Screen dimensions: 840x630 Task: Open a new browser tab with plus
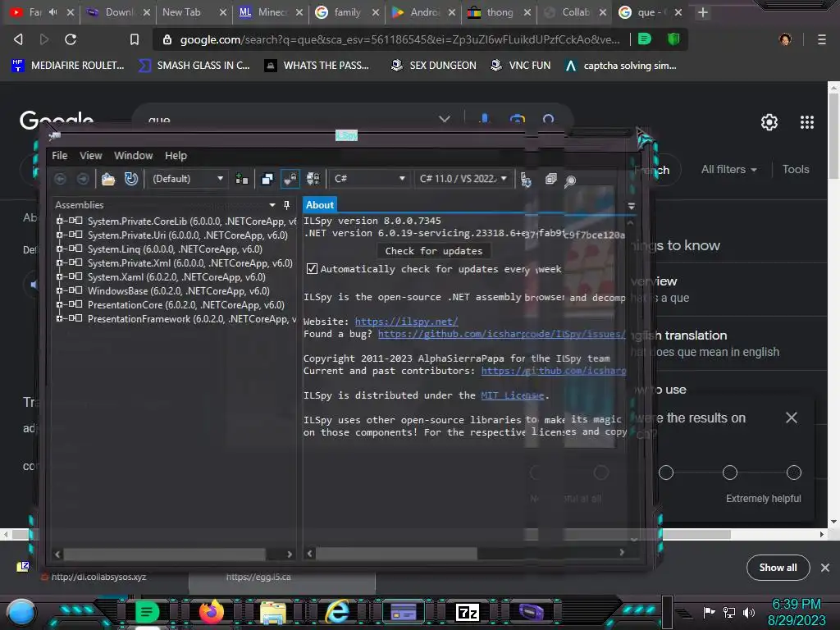[x=703, y=12]
